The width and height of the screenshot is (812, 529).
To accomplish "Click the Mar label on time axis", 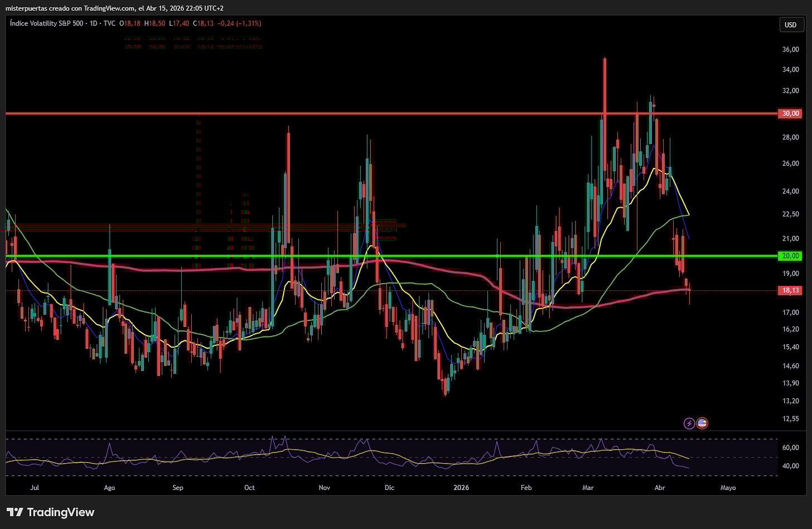I will (x=588, y=488).
